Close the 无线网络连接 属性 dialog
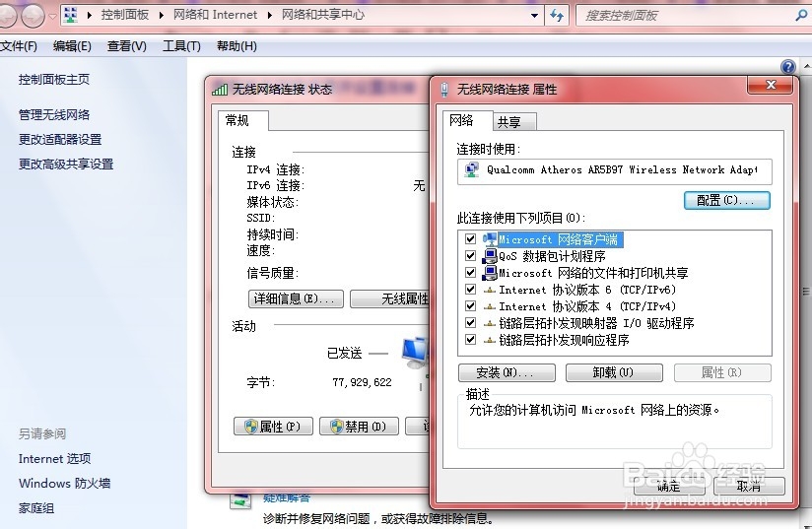812x529 pixels. [x=770, y=85]
